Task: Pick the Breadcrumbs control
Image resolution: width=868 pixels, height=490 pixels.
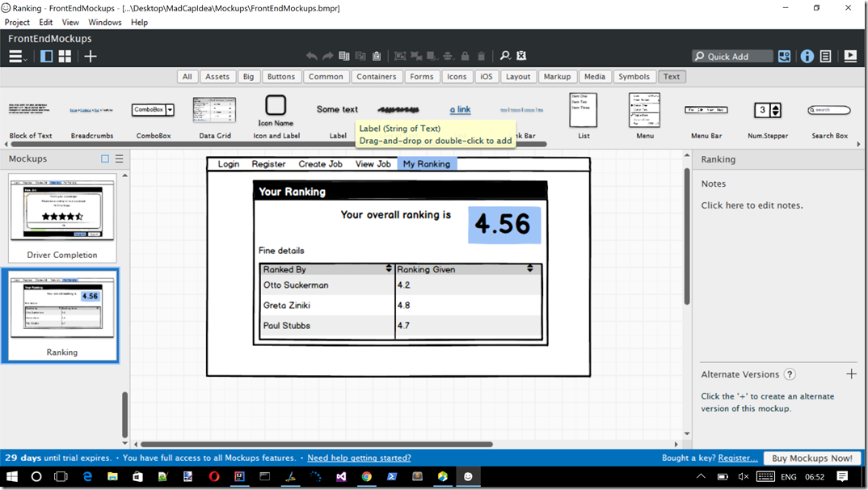Action: click(x=92, y=116)
